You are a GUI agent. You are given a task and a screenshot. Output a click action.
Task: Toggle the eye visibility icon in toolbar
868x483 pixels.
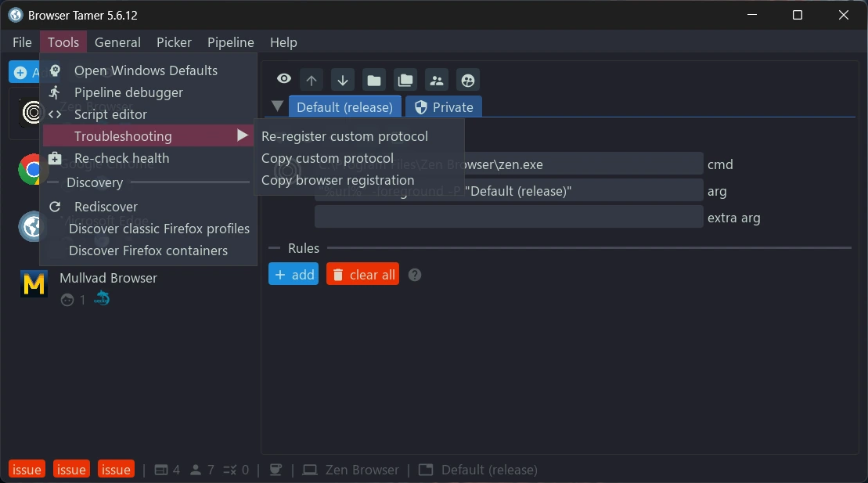[284, 79]
